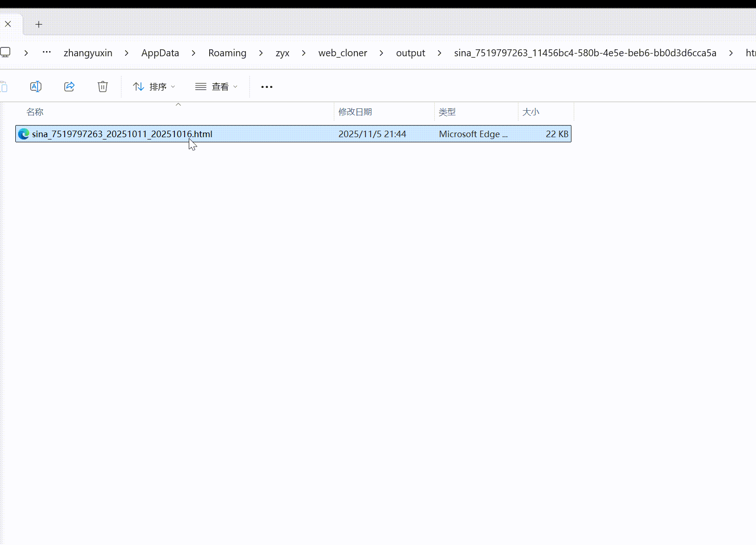Open the 查看 view dropdown
Viewport: 756px width, 545px height.
pyautogui.click(x=216, y=87)
